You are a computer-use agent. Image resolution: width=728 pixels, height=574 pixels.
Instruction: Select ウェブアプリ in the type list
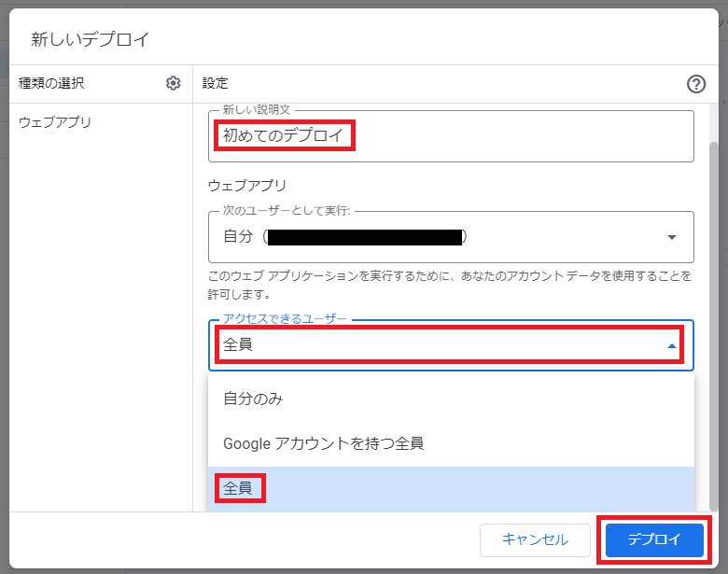[x=55, y=122]
